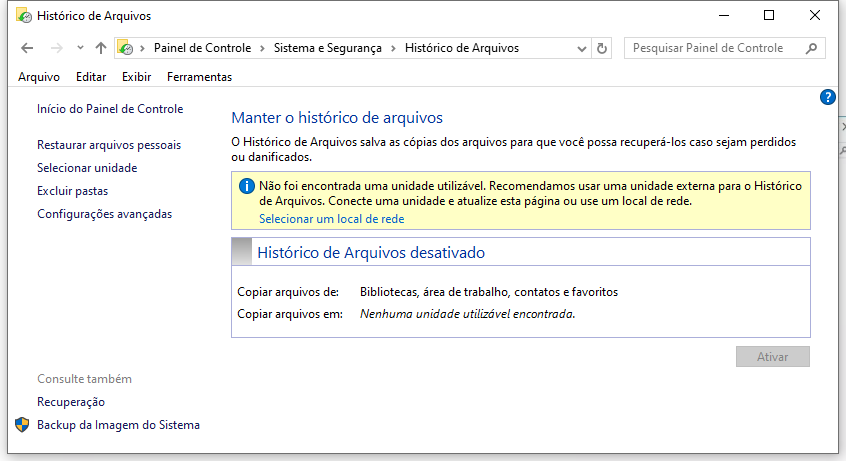Open help with the blue question mark
This screenshot has width=846, height=461.
(827, 97)
